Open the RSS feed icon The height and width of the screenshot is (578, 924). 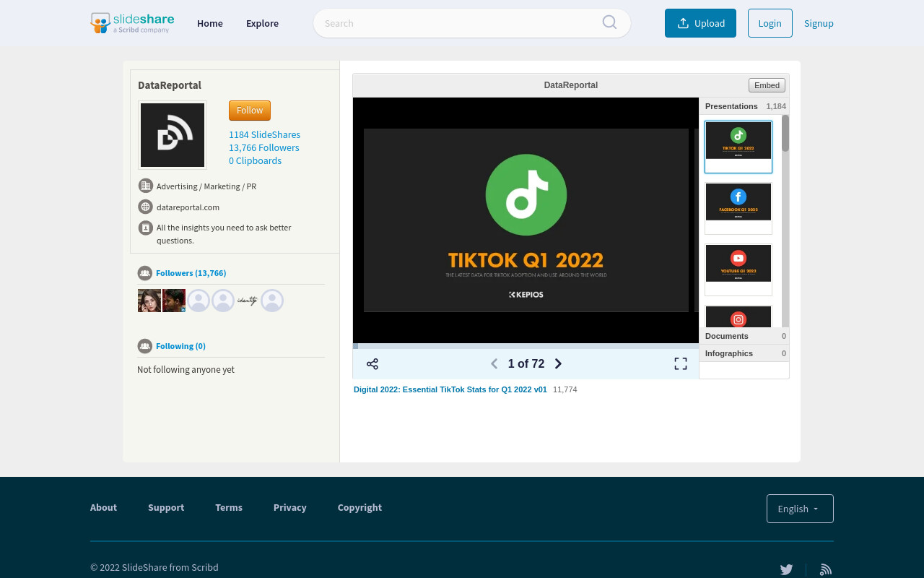click(826, 569)
